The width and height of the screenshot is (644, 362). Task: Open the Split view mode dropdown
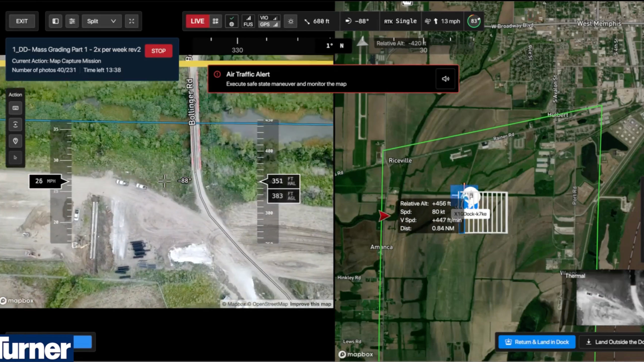point(102,21)
